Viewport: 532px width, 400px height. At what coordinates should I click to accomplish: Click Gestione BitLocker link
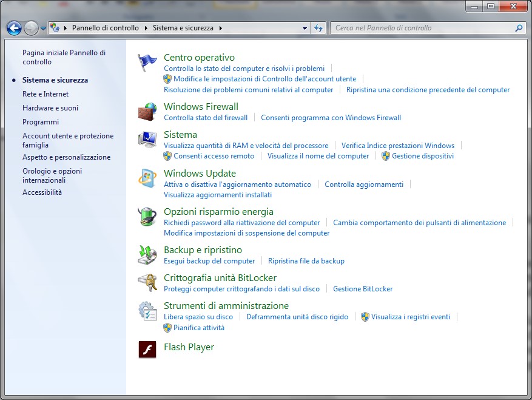coord(363,289)
